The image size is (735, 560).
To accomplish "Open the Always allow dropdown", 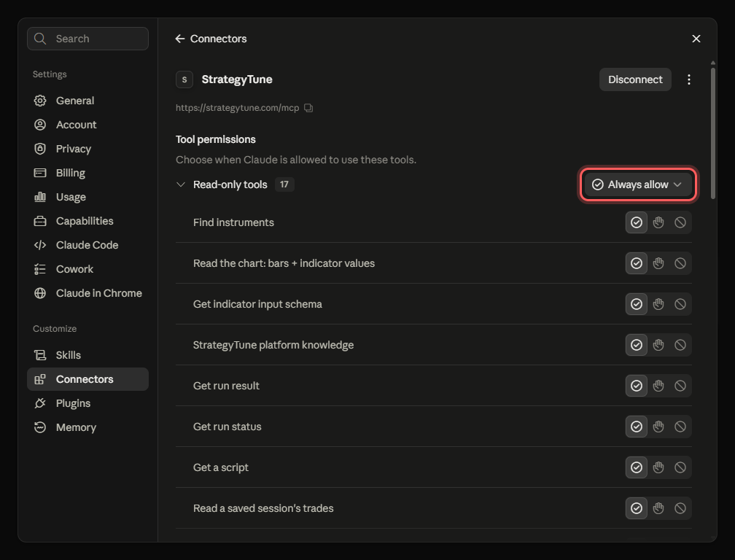I will (637, 184).
